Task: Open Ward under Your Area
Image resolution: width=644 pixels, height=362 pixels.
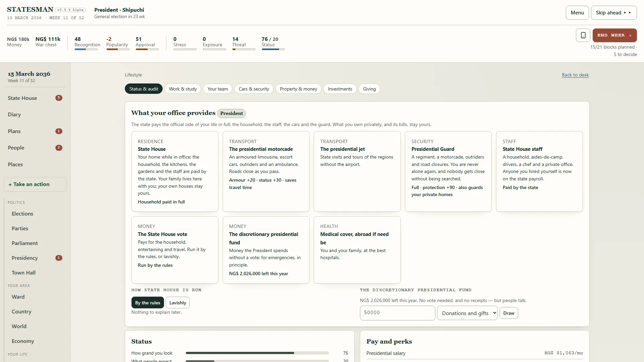Action: (37, 297)
